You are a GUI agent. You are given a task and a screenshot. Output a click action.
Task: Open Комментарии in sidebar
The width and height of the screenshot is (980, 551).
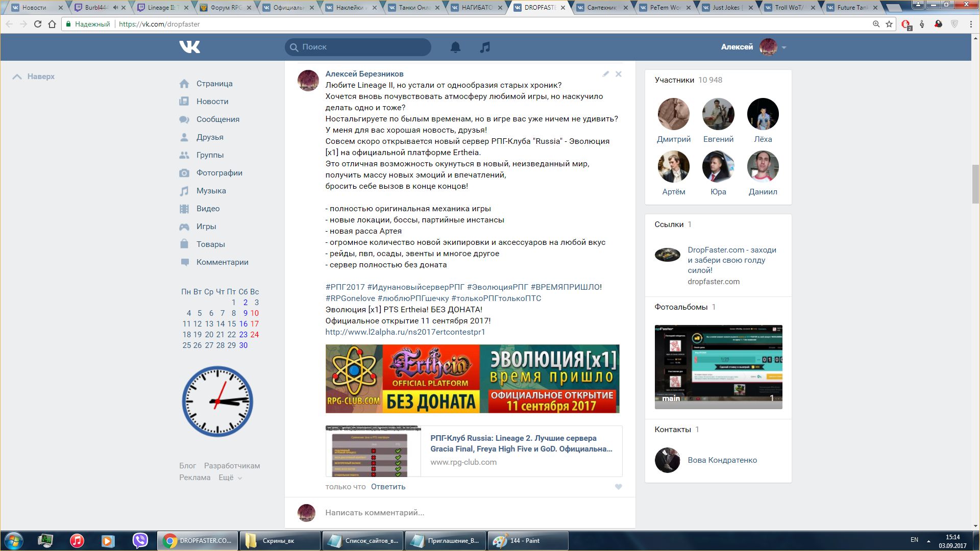coord(223,262)
